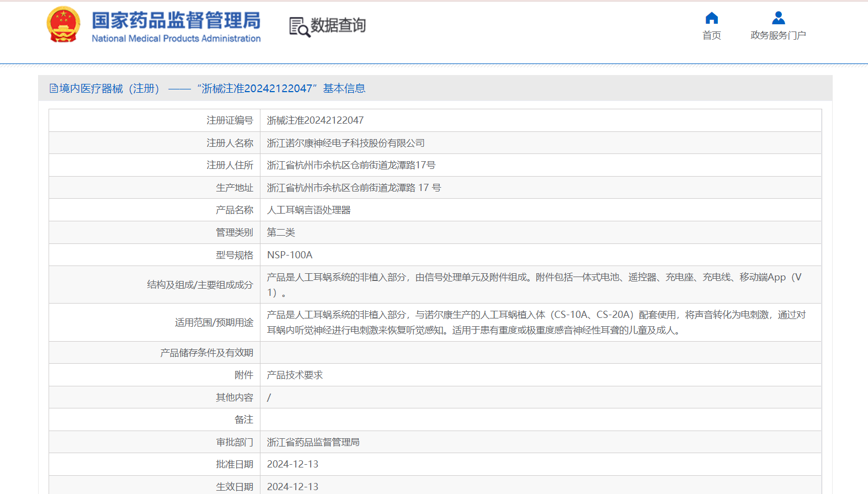Click the 生效日期 label

pos(235,487)
